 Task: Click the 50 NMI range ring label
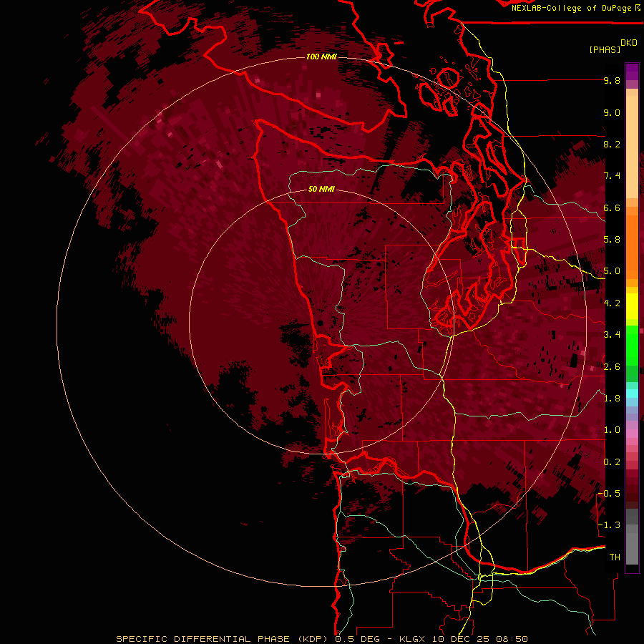pos(321,189)
